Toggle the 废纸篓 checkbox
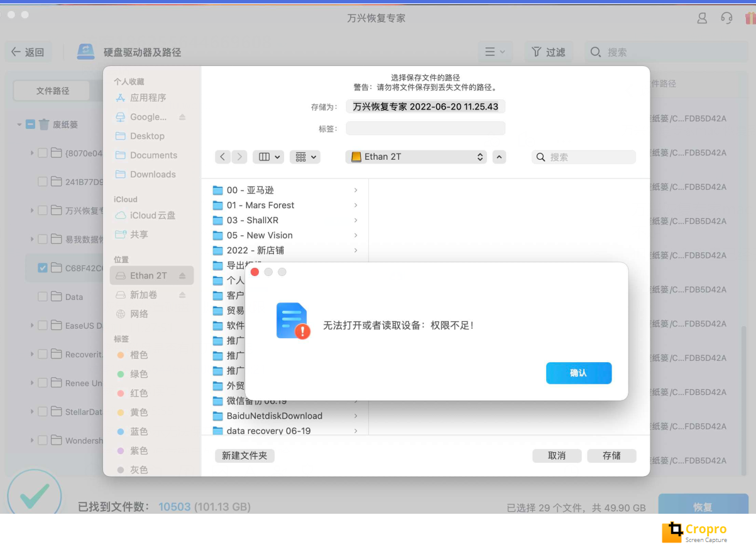Image resolution: width=756 pixels, height=554 pixels. pyautogui.click(x=30, y=125)
